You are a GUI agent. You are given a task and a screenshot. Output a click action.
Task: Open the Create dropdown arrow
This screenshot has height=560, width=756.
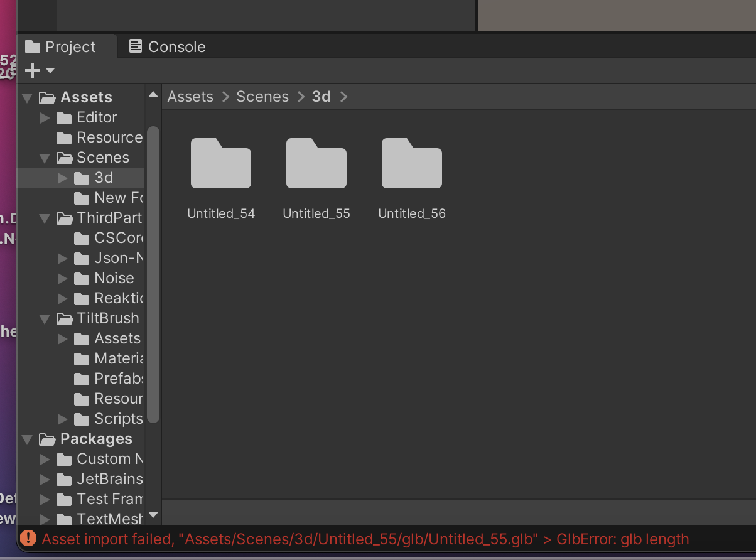tap(50, 71)
